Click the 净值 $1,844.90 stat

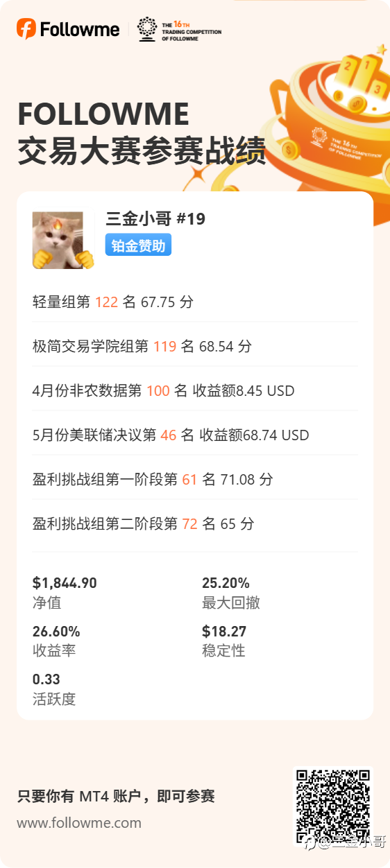pyautogui.click(x=65, y=593)
